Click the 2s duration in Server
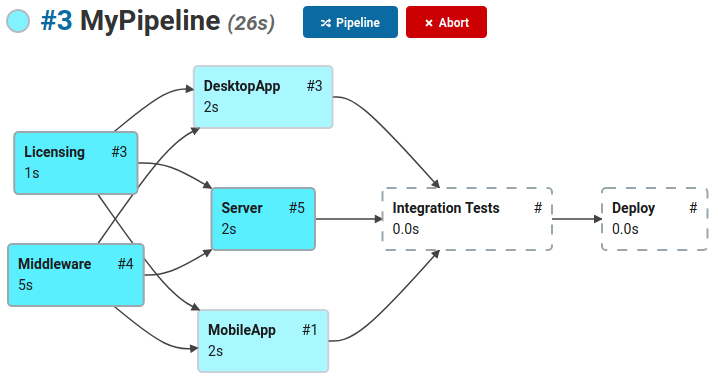The image size is (718, 380). pos(229,229)
